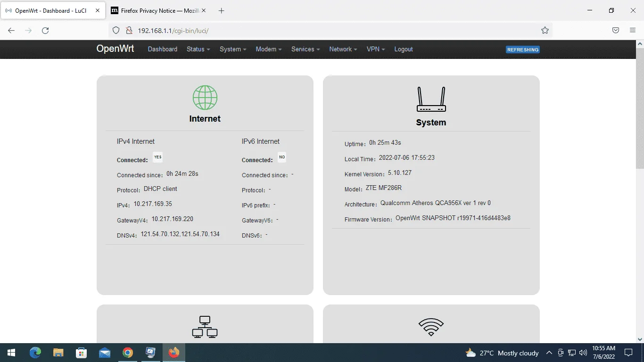Go forward with the forward arrow

tap(28, 30)
